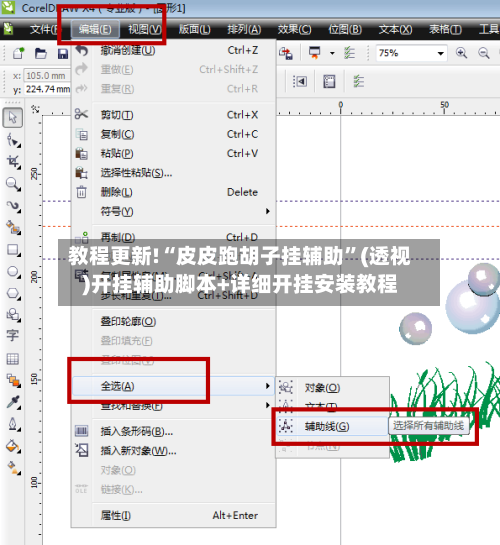Choose 剪切(T) menu entry
This screenshot has height=545, width=500.
[174, 115]
